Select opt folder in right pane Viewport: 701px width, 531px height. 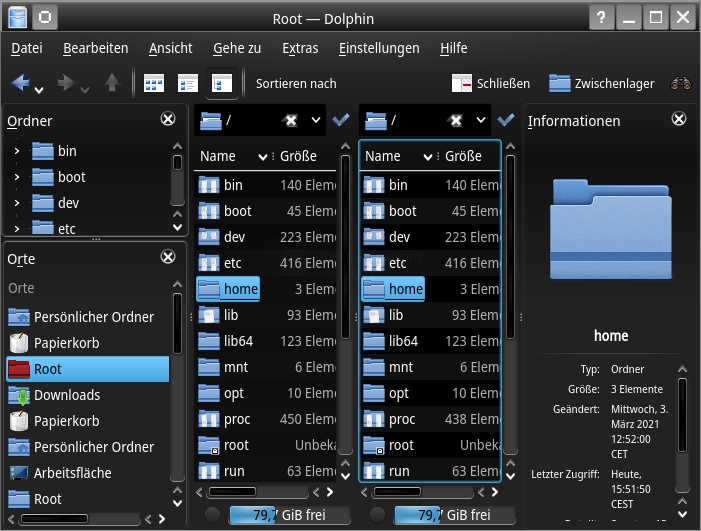386,393
